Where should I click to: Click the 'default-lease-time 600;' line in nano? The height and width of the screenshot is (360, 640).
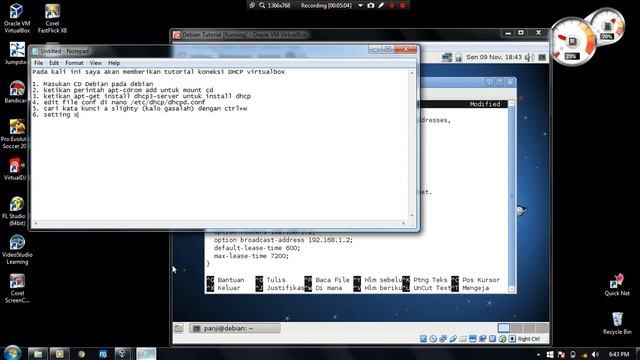[x=257, y=248]
